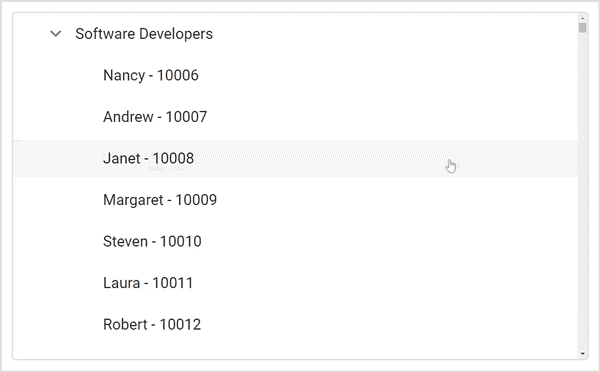Click the scrollbar up arrow

tap(583, 18)
